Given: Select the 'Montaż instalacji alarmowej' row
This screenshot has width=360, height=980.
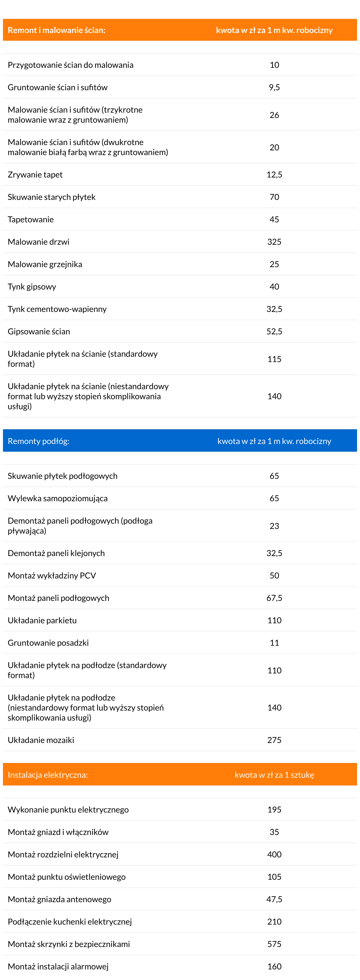Looking at the screenshot, I should [x=180, y=966].
